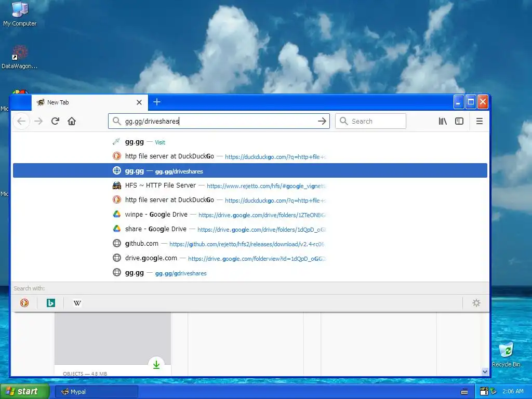This screenshot has width=532, height=399.
Task: Toggle the sidebar panel icon
Action: pyautogui.click(x=459, y=121)
